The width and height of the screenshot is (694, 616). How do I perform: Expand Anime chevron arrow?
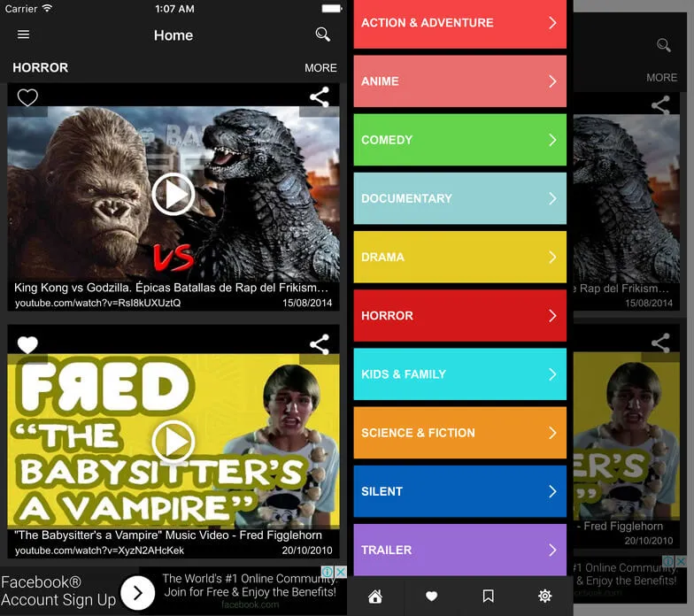point(552,81)
